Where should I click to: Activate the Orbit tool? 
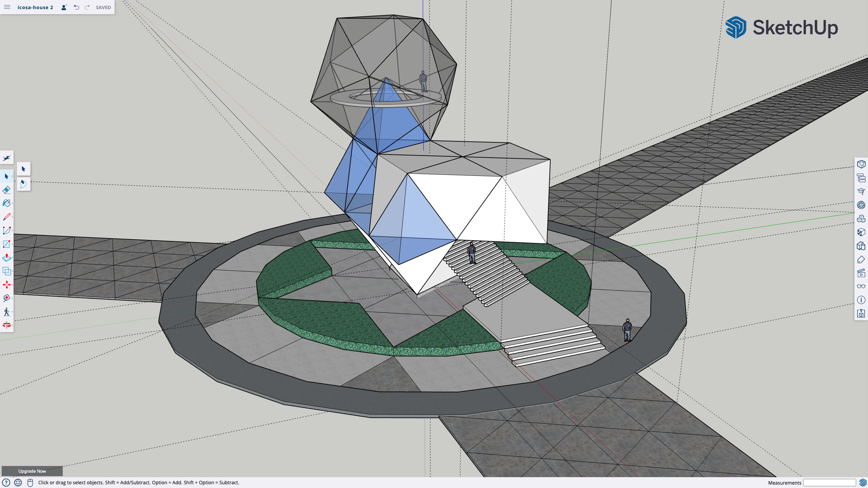point(6,325)
